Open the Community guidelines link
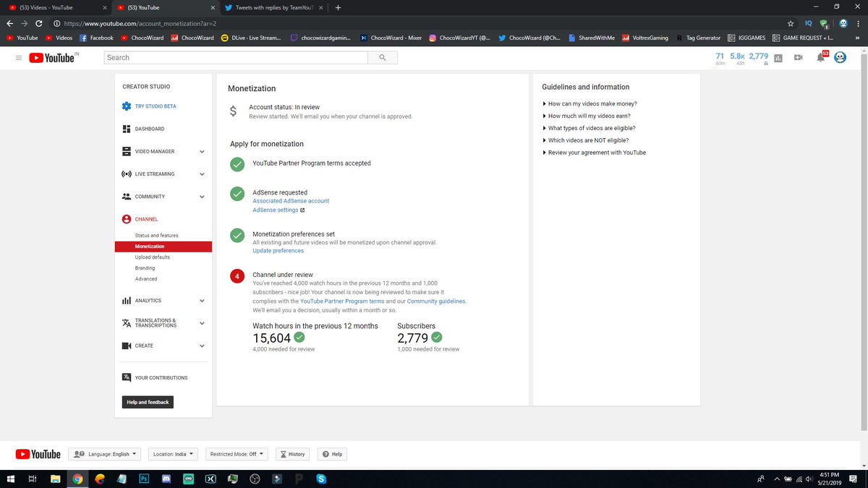The height and width of the screenshot is (488, 868). coord(436,301)
